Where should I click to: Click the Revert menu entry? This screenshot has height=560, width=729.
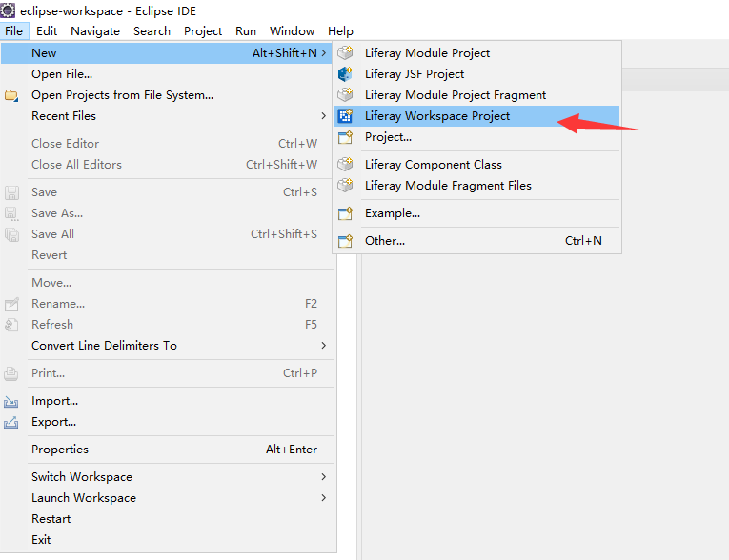[x=168, y=255]
